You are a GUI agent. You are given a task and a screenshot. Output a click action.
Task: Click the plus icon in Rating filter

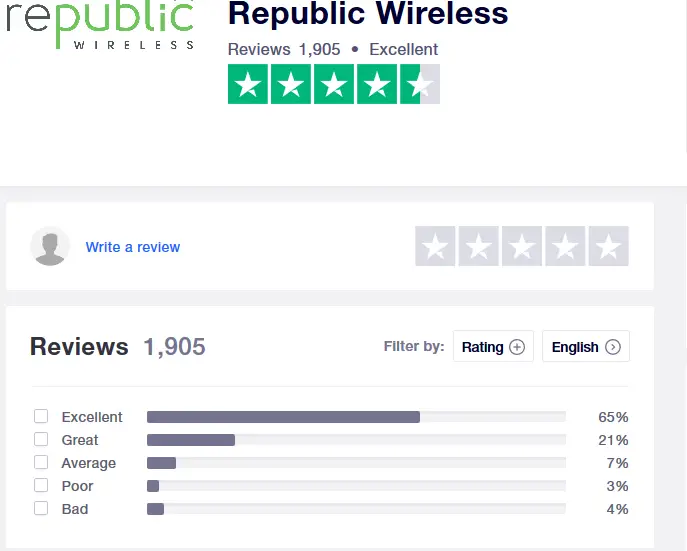coord(517,347)
